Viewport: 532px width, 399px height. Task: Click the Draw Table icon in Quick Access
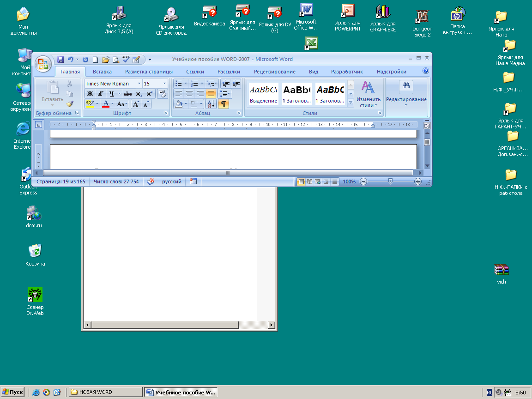click(136, 60)
